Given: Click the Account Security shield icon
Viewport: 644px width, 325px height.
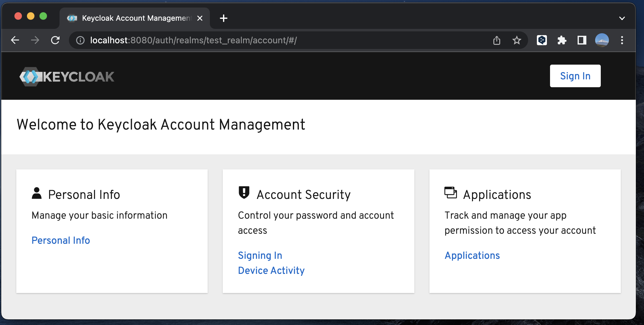Looking at the screenshot, I should 244,193.
